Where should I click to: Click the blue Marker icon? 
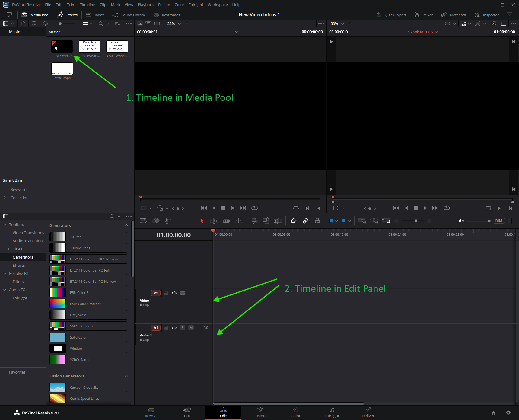pos(344,221)
